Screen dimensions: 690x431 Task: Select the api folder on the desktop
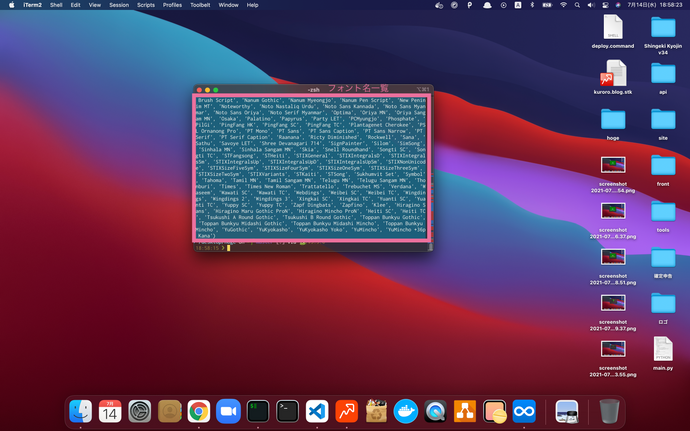pyautogui.click(x=663, y=74)
